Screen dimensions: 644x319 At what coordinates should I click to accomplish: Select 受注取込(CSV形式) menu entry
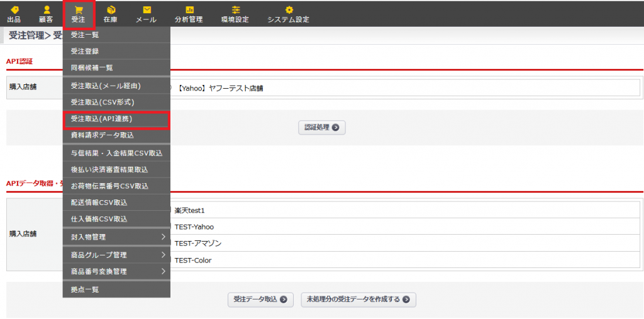click(x=116, y=102)
